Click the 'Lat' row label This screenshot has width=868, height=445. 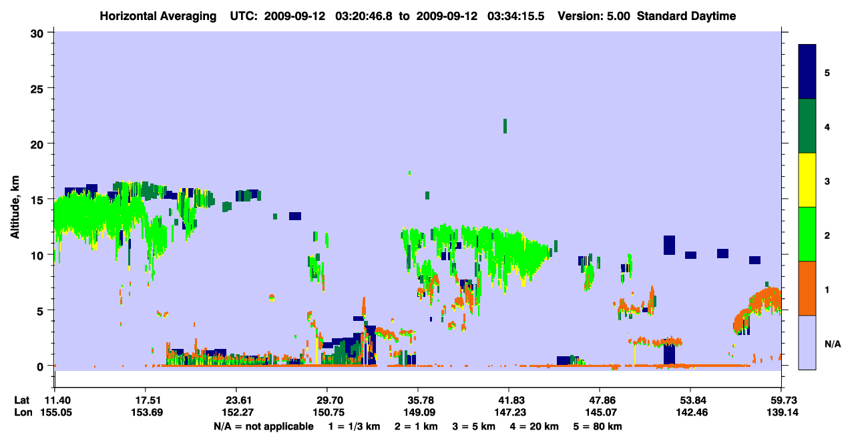[x=22, y=400]
